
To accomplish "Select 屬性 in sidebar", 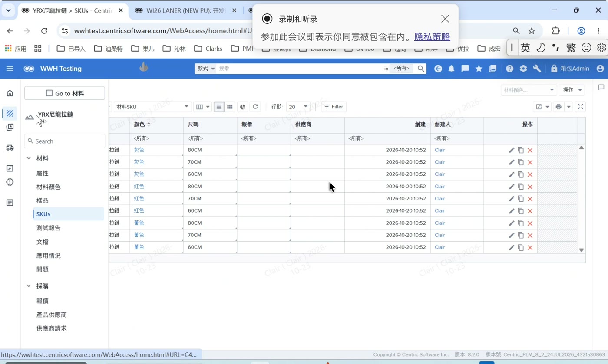I will (43, 173).
